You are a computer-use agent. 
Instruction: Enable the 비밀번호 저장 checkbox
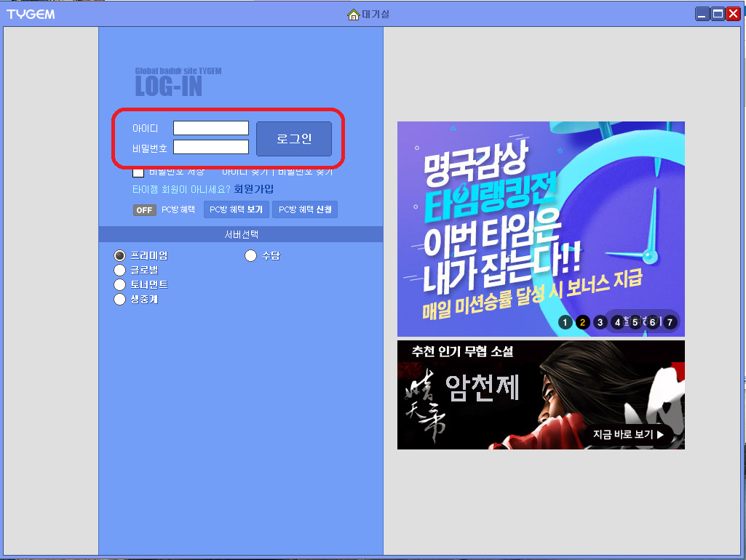pos(137,173)
